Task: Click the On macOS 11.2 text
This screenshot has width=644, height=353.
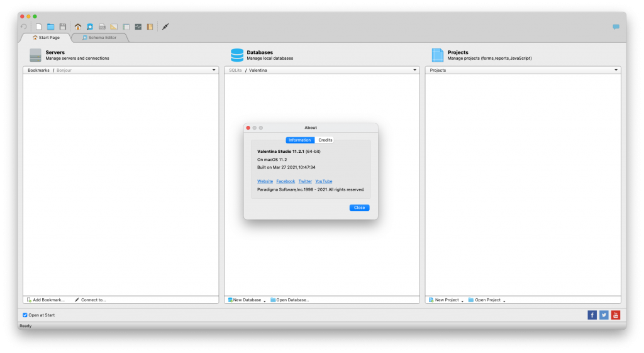Action: tap(272, 159)
